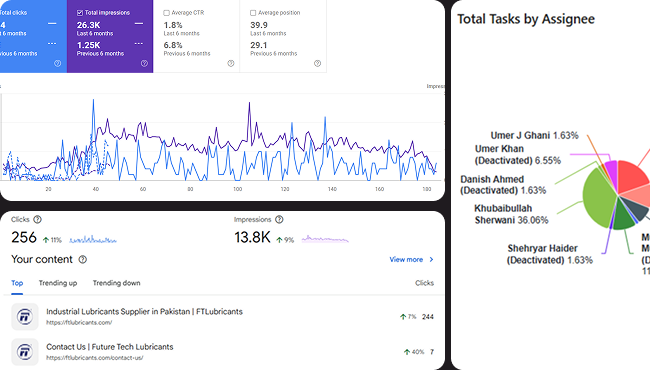Image resolution: width=650 pixels, height=370 pixels.
Task: Enable the Average CTR checkbox
Action: [166, 13]
